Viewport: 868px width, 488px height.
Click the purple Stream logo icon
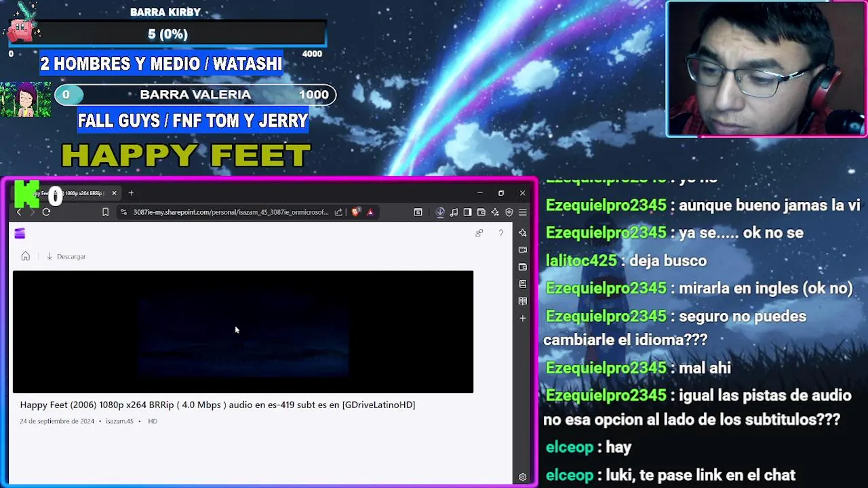click(x=20, y=233)
